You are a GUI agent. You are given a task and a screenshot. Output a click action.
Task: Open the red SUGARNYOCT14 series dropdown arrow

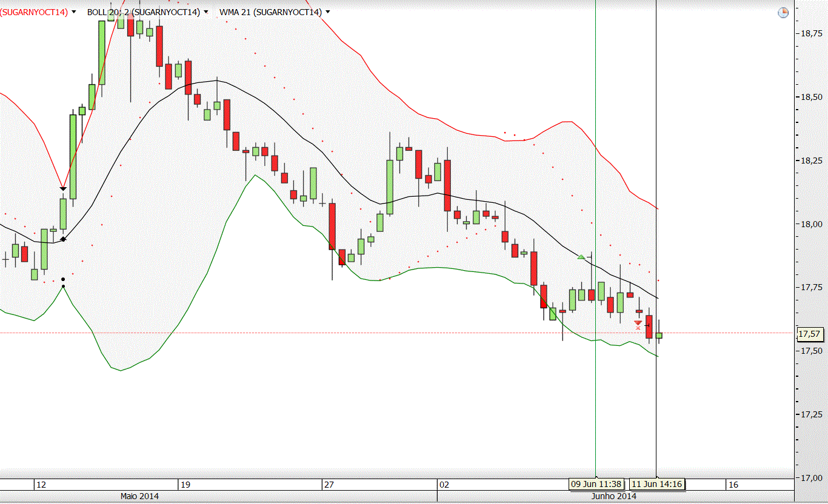[x=74, y=12]
